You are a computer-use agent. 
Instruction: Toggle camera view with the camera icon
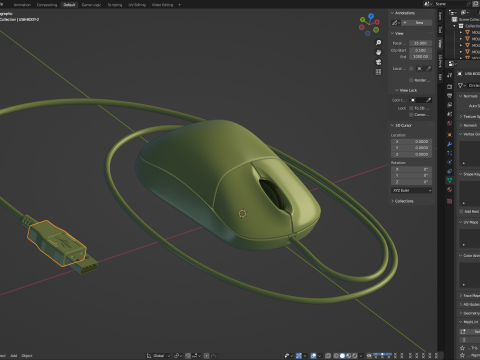[378, 62]
